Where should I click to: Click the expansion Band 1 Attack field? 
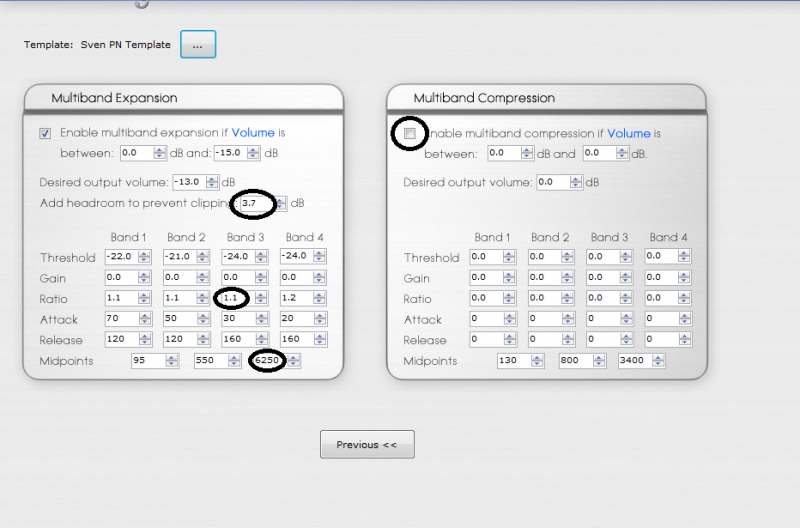click(x=120, y=319)
